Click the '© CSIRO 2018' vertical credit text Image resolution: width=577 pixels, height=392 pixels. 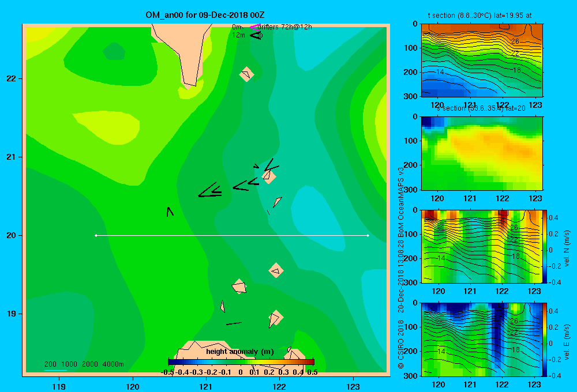(401, 344)
